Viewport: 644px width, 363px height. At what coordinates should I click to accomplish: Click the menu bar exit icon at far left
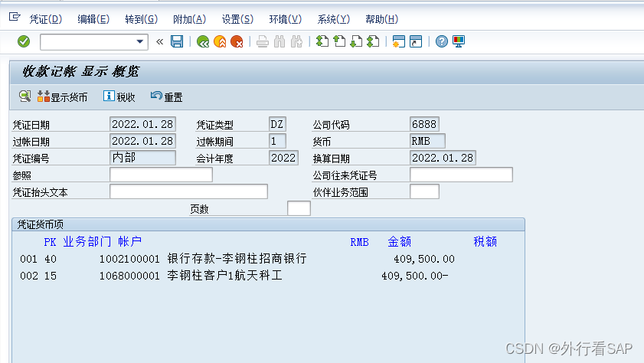pyautogui.click(x=15, y=17)
